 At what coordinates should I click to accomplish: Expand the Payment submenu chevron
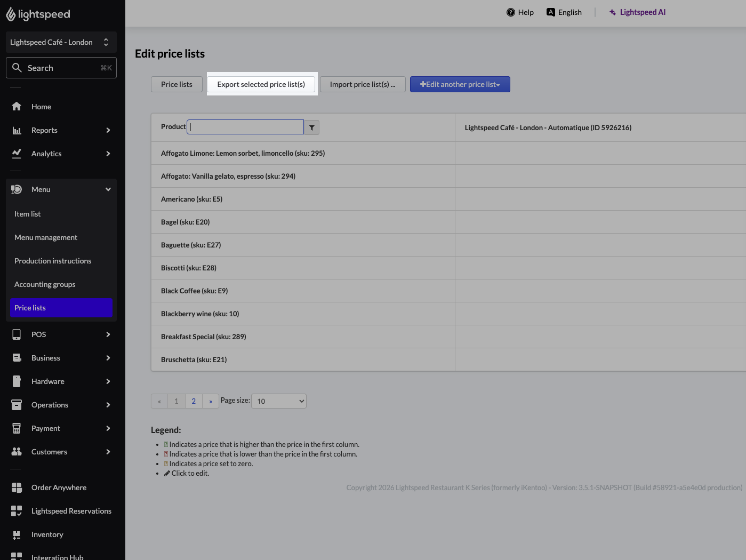click(x=108, y=428)
